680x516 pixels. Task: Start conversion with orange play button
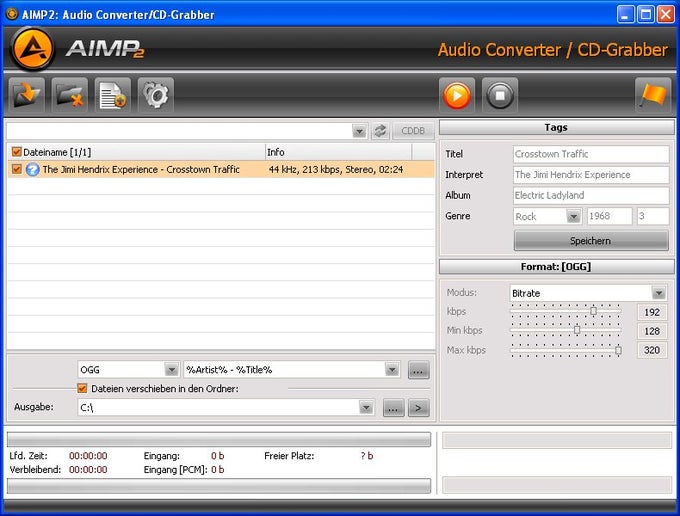457,95
